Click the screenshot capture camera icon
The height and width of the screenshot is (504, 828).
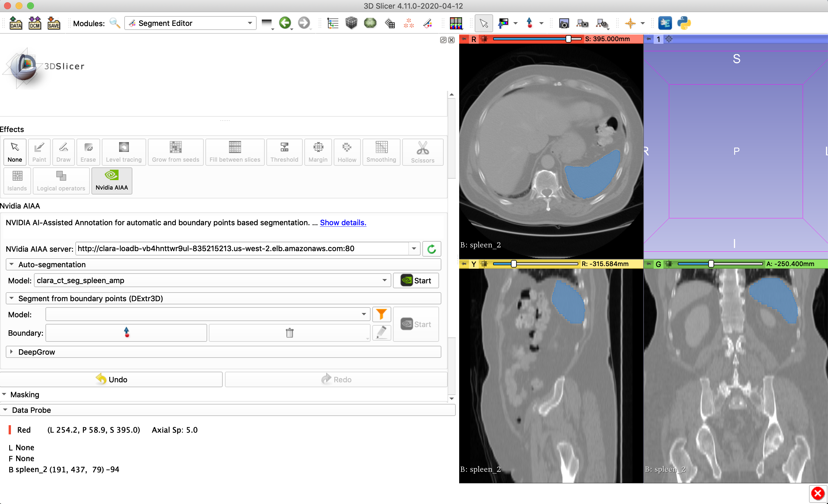tap(564, 23)
